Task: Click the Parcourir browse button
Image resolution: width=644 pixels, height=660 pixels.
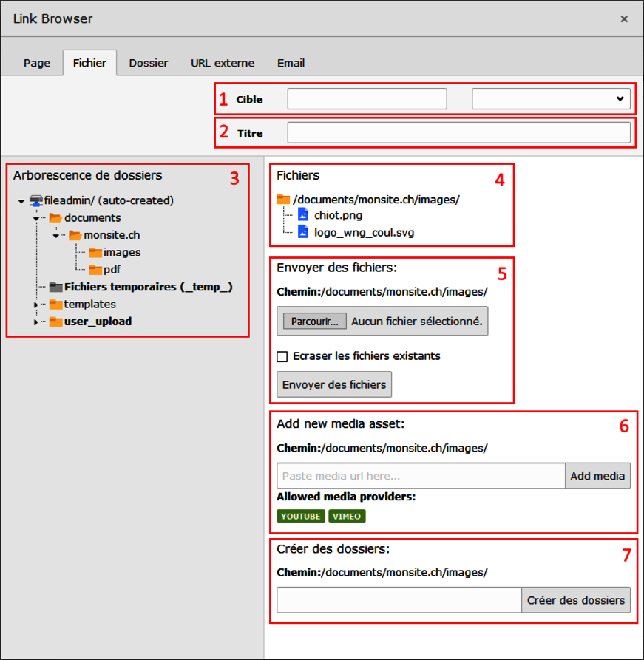Action: pos(315,322)
